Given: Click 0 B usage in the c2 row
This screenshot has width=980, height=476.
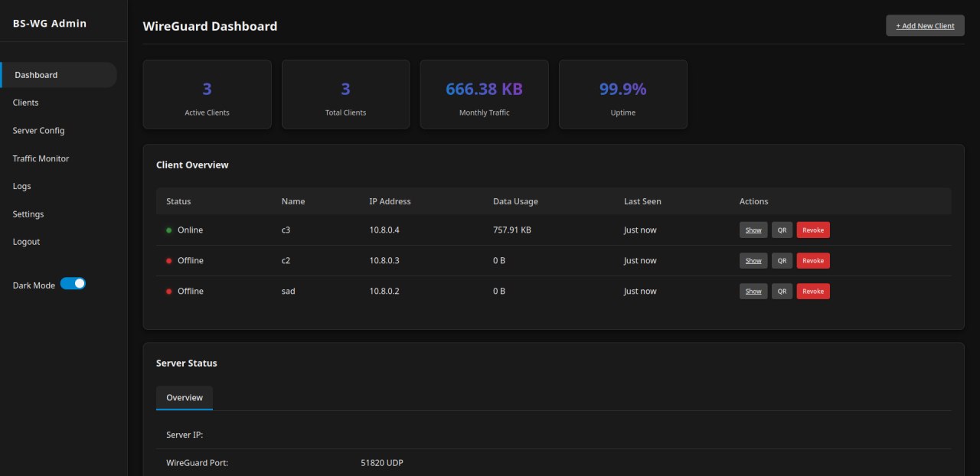Looking at the screenshot, I should tap(499, 260).
